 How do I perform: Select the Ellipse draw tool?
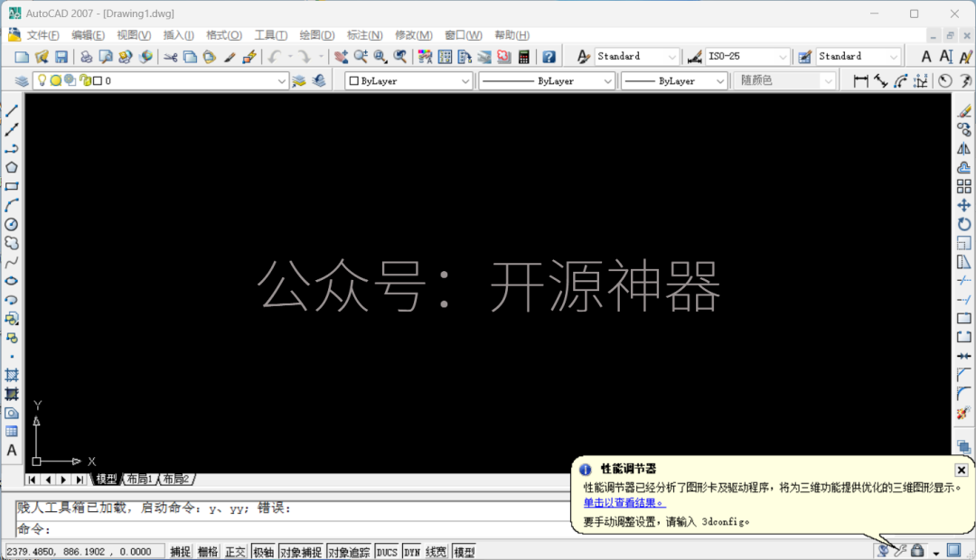click(12, 281)
